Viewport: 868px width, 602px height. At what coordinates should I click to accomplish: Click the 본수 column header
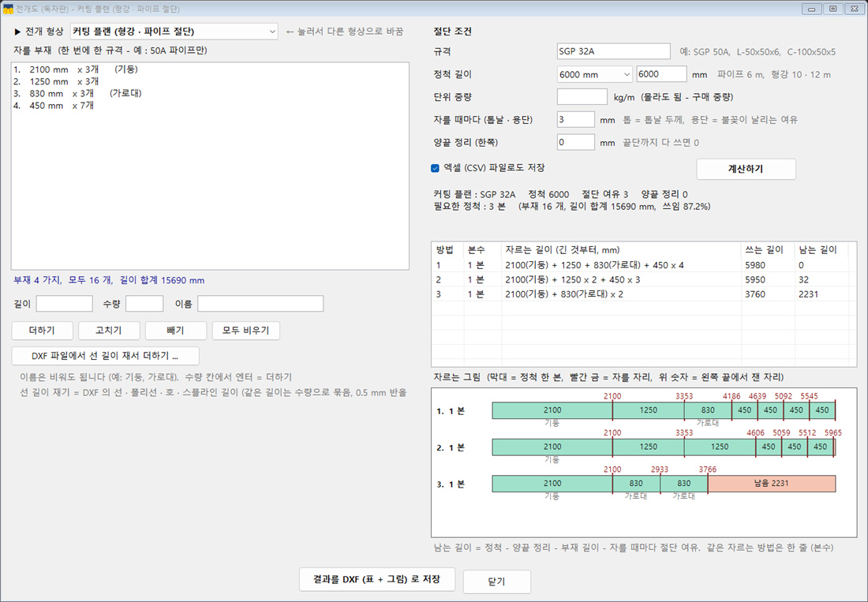coord(483,250)
